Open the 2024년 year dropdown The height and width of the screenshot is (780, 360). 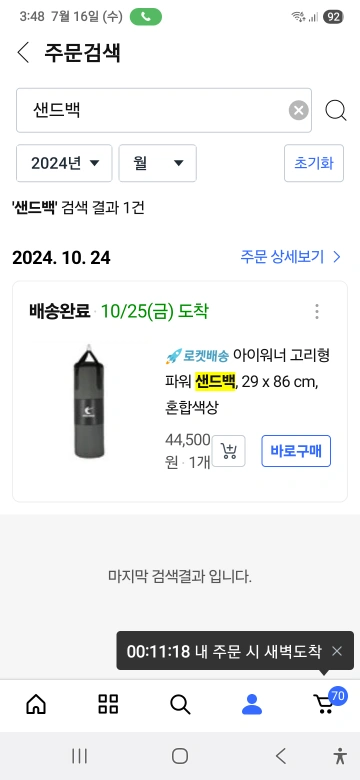tap(64, 163)
